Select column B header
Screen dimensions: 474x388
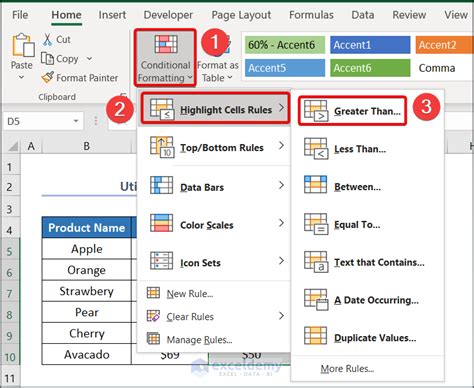86,146
